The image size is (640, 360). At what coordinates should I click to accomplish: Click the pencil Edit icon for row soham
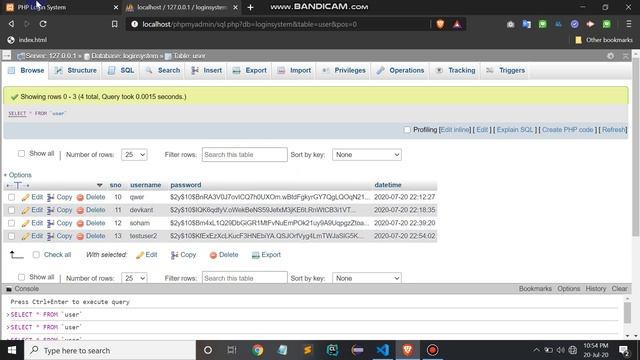(x=26, y=223)
